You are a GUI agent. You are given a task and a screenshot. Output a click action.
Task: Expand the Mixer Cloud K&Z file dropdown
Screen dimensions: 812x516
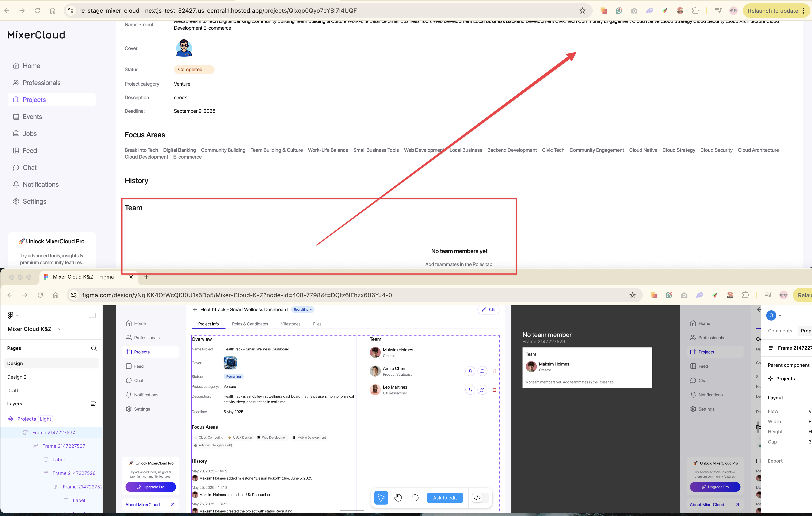click(x=59, y=329)
